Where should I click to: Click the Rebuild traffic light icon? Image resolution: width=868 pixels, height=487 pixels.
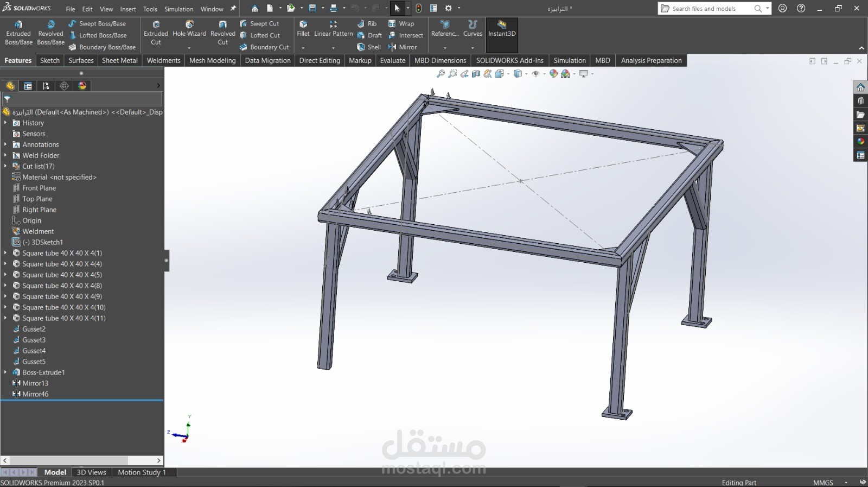tap(418, 8)
